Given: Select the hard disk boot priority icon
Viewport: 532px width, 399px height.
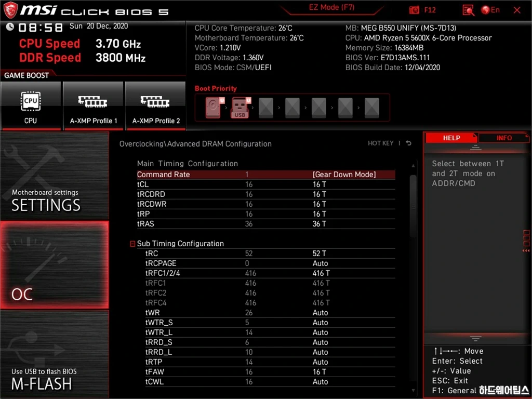Looking at the screenshot, I should (x=214, y=108).
